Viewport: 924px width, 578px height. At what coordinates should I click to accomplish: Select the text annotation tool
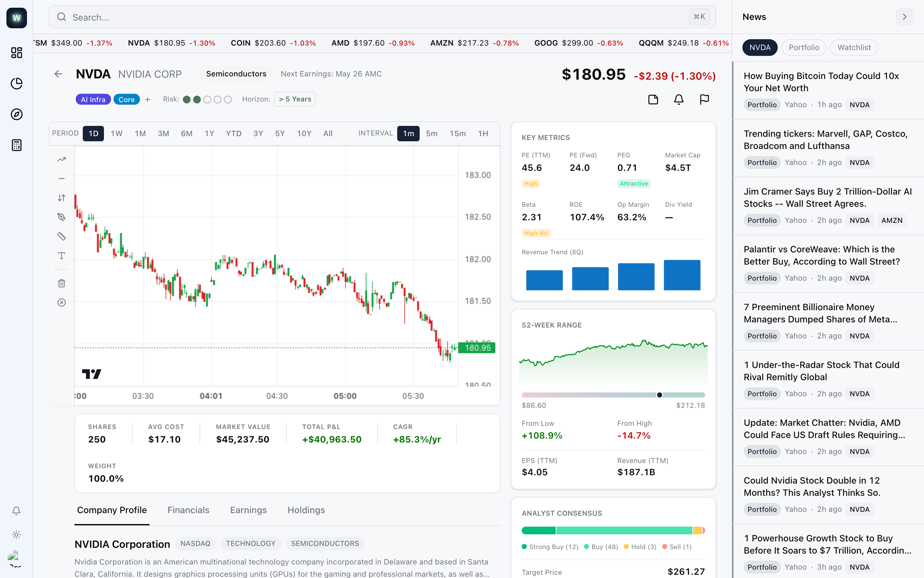(62, 256)
